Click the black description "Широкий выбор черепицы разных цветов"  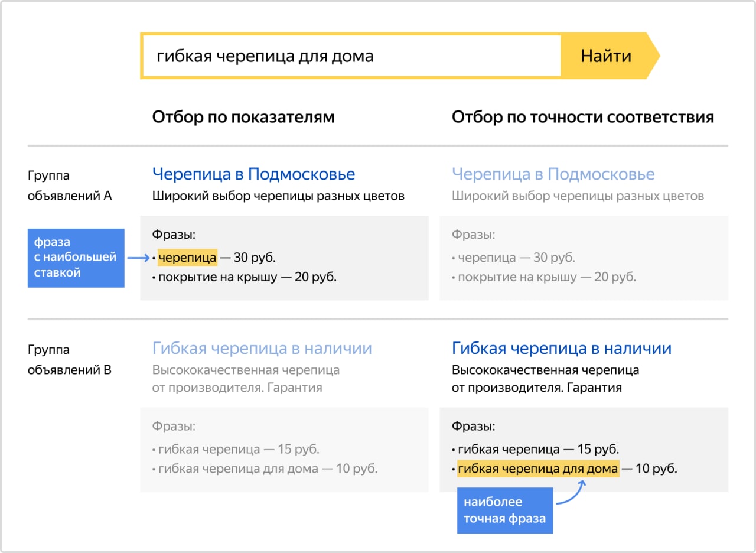(x=278, y=196)
